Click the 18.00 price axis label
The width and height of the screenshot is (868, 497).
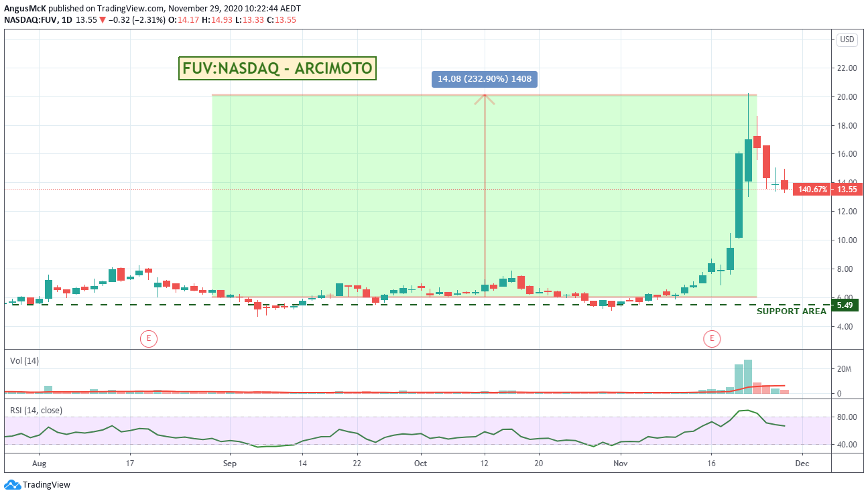pyautogui.click(x=847, y=126)
